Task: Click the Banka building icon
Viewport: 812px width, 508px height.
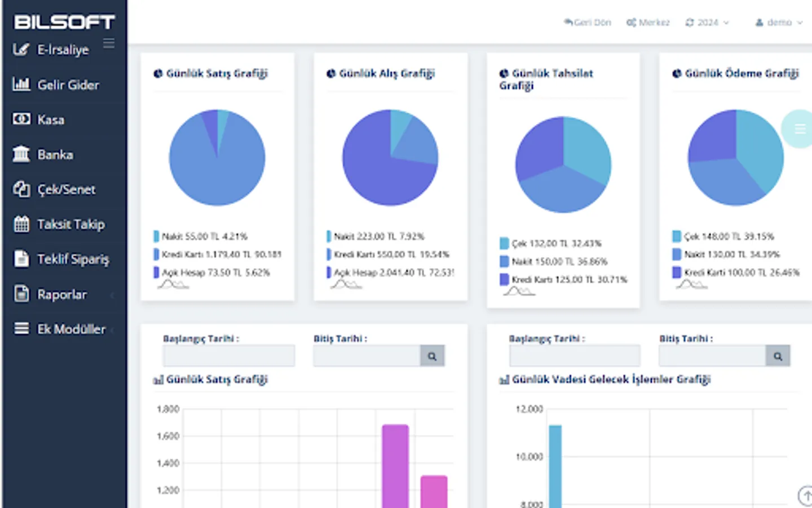Action: coord(21,154)
